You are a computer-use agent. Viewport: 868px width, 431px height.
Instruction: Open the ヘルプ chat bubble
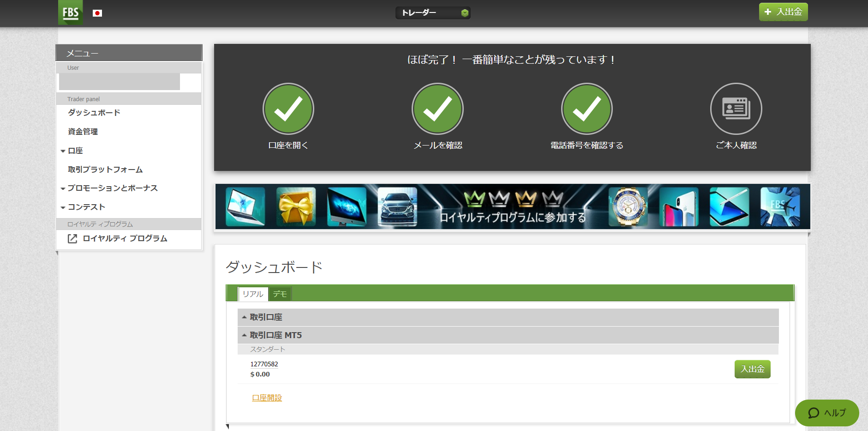pyautogui.click(x=826, y=413)
